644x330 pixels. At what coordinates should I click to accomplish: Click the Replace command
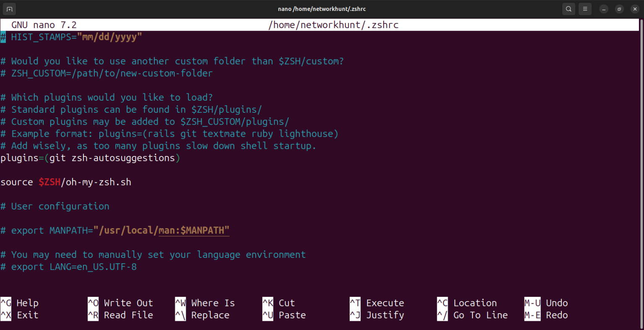pyautogui.click(x=180, y=315)
